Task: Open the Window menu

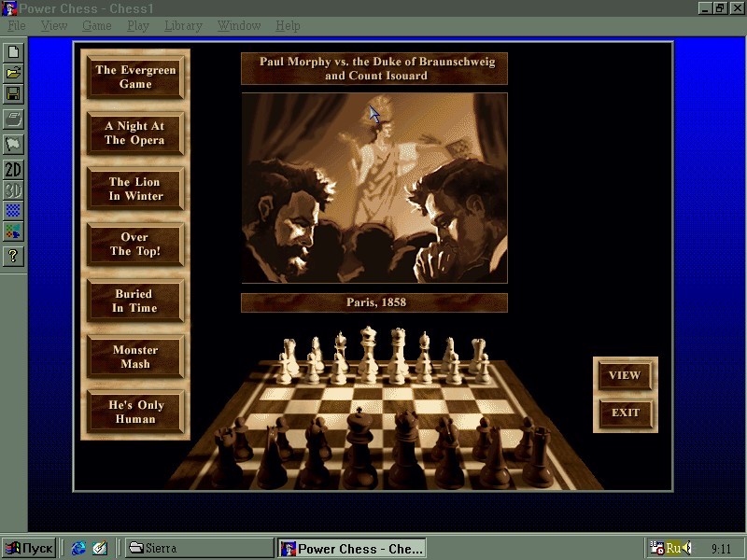Action: [239, 26]
